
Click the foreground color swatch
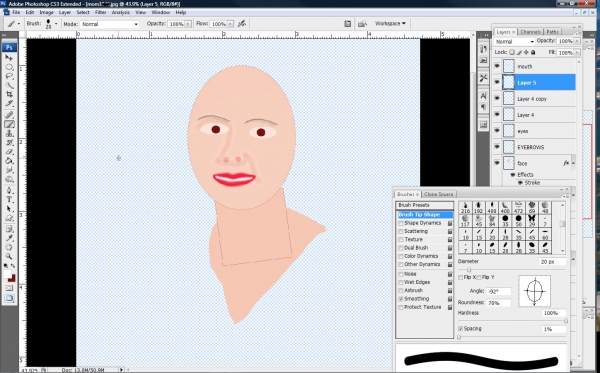click(7, 274)
